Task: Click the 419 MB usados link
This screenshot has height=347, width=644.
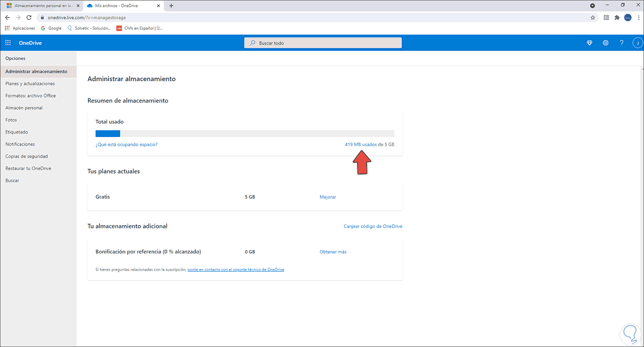Action: pos(361,144)
